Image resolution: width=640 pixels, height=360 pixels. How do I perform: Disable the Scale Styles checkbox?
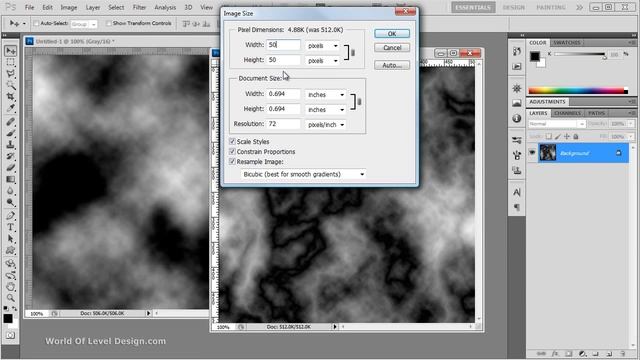point(232,141)
